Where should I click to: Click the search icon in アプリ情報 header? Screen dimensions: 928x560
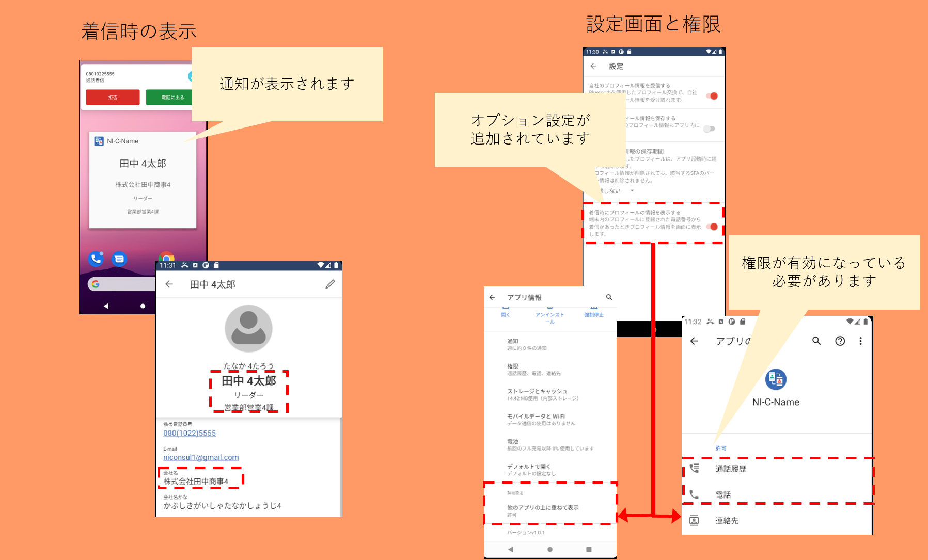pyautogui.click(x=609, y=297)
